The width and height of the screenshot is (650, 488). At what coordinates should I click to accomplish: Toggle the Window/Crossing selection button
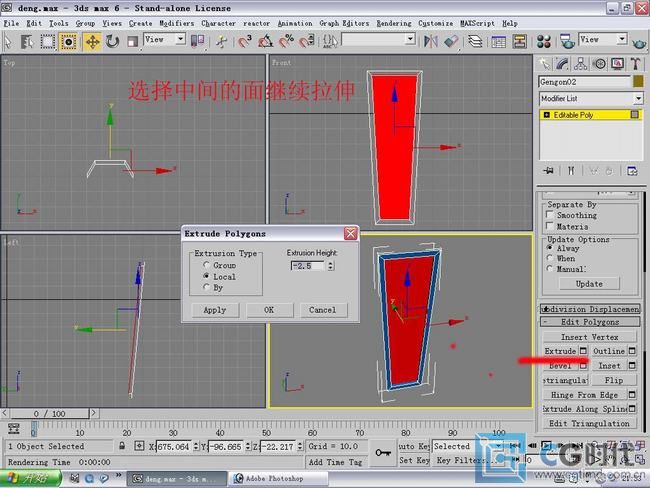click(68, 41)
